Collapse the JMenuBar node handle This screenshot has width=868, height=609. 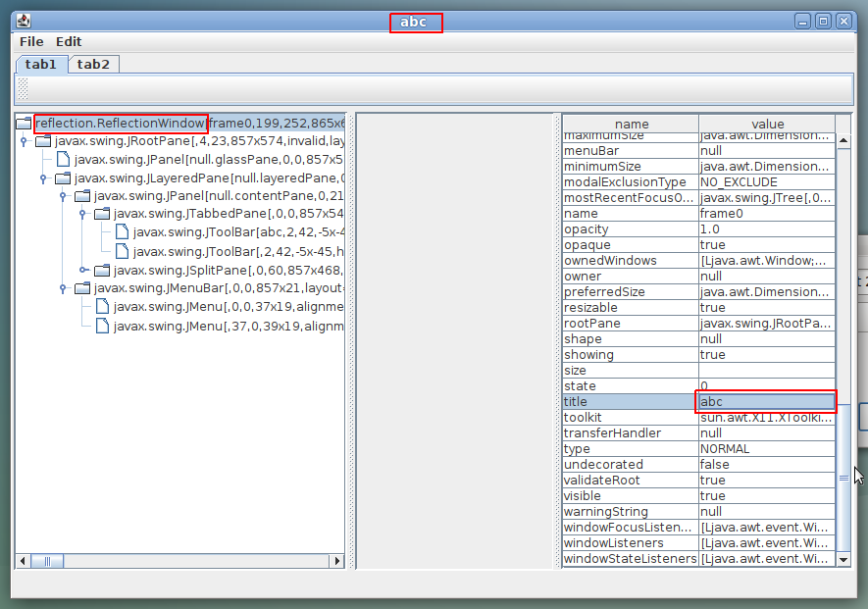65,288
